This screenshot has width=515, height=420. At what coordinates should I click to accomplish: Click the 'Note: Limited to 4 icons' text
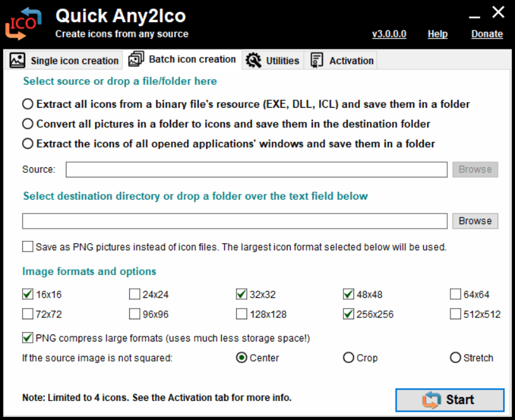tap(156, 397)
